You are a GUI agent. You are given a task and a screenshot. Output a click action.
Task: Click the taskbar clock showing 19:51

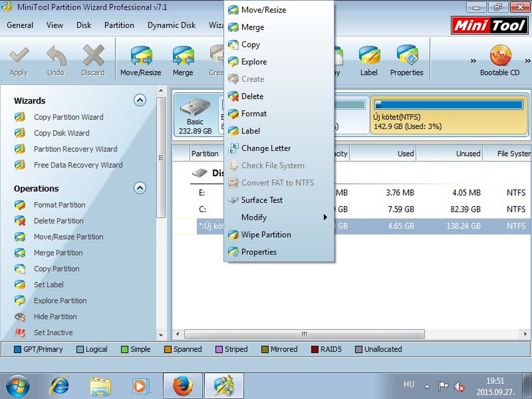click(x=495, y=386)
